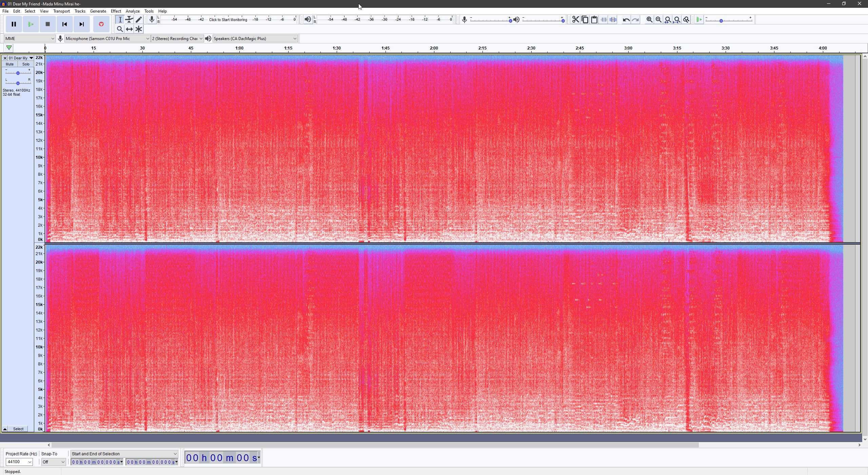Select the Time Shift tool
This screenshot has height=475, width=868.
click(129, 29)
